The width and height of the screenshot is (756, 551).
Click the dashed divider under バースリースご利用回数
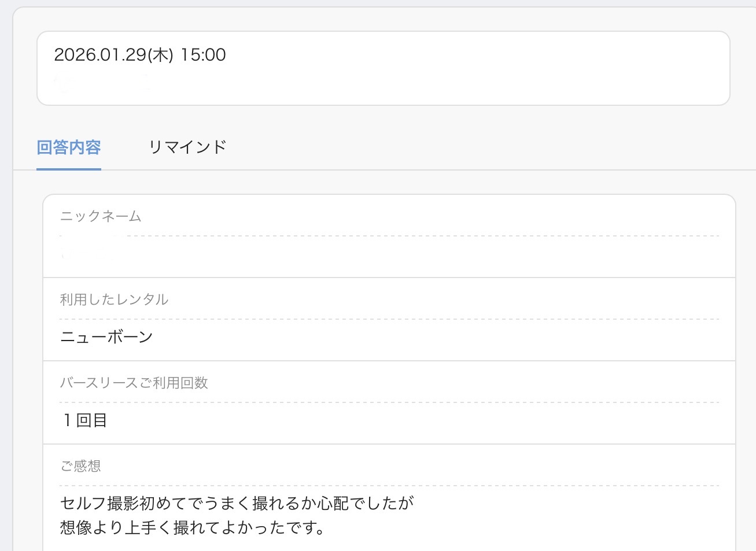(x=389, y=402)
